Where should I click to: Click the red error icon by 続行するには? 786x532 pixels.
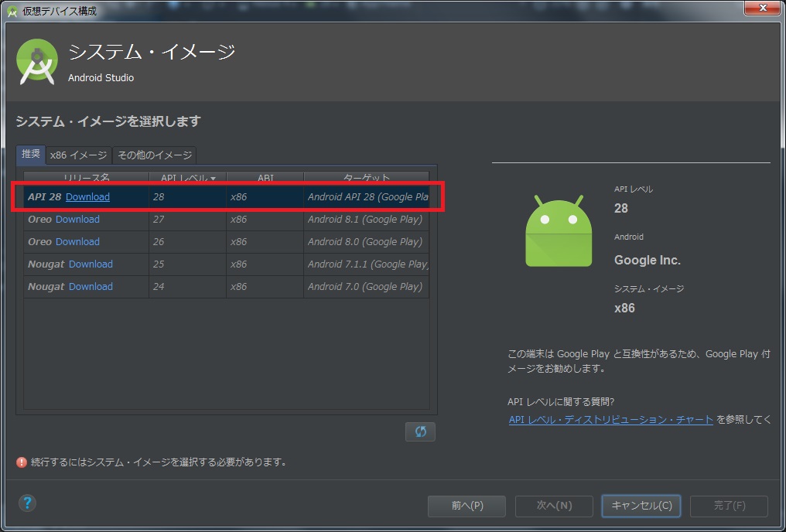tap(22, 462)
